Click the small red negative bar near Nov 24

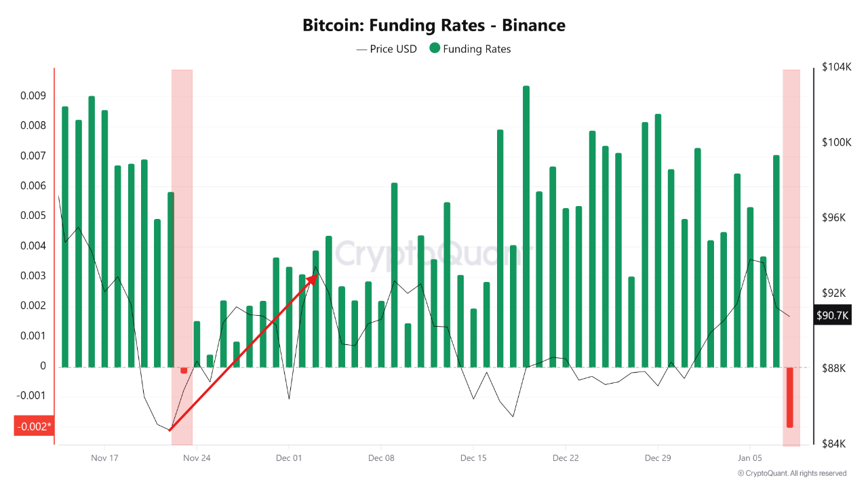(184, 370)
